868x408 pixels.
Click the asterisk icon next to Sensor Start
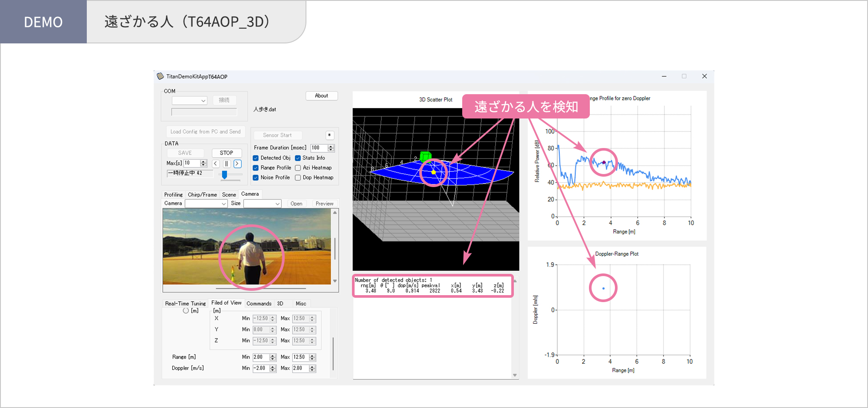330,135
